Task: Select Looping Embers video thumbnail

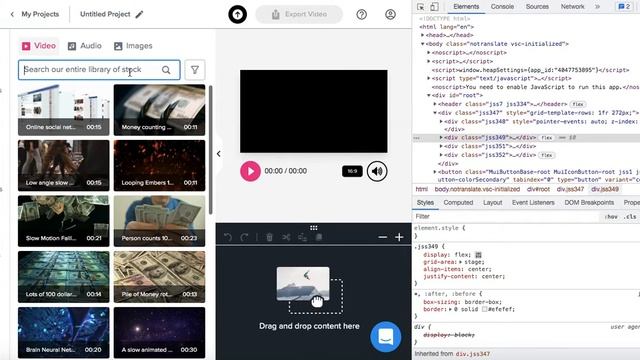Action: [x=160, y=165]
